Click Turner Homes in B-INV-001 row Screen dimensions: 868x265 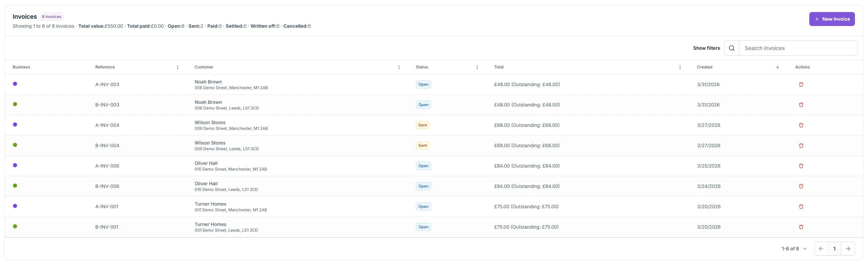[x=210, y=224]
